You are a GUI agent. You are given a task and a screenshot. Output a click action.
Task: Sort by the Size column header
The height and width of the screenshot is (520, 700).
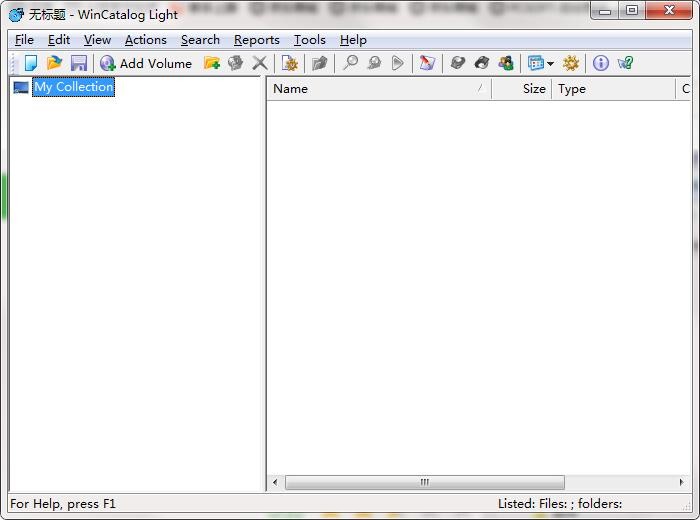521,88
